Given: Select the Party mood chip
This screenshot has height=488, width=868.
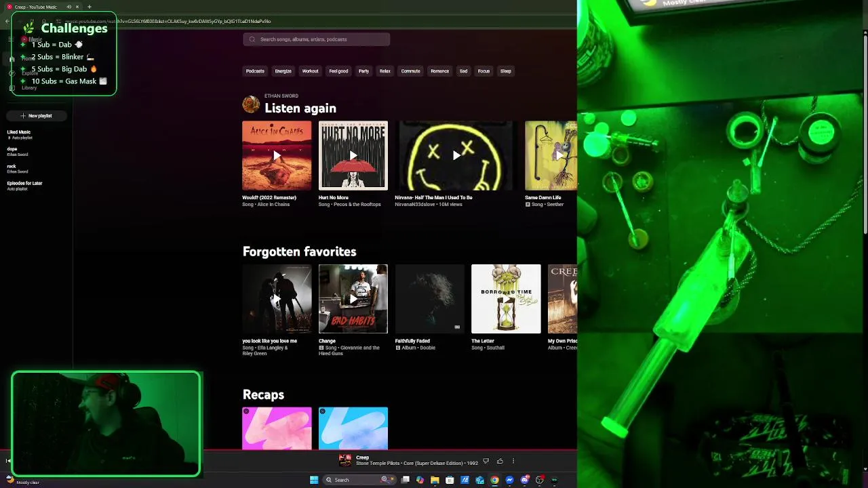Looking at the screenshot, I should point(364,71).
